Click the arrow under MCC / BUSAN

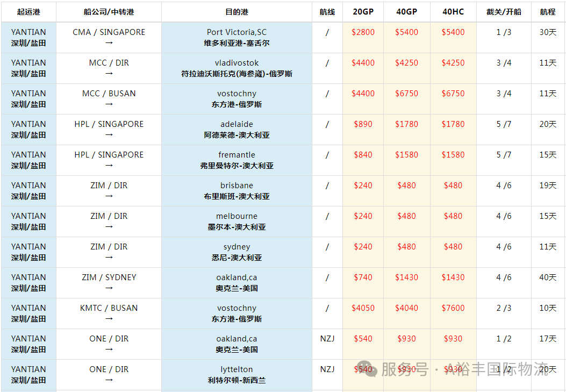109,104
